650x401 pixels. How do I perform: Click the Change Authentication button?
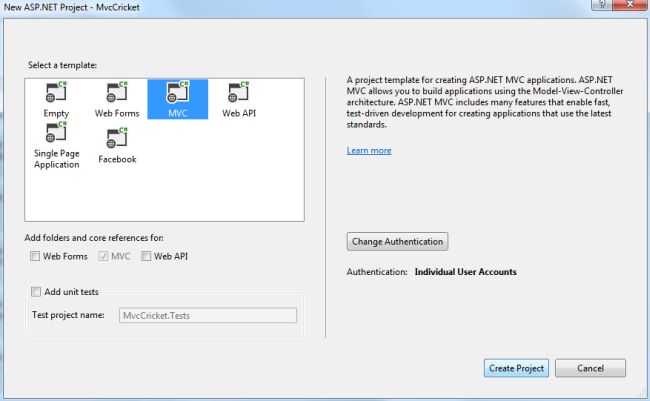[x=397, y=241]
